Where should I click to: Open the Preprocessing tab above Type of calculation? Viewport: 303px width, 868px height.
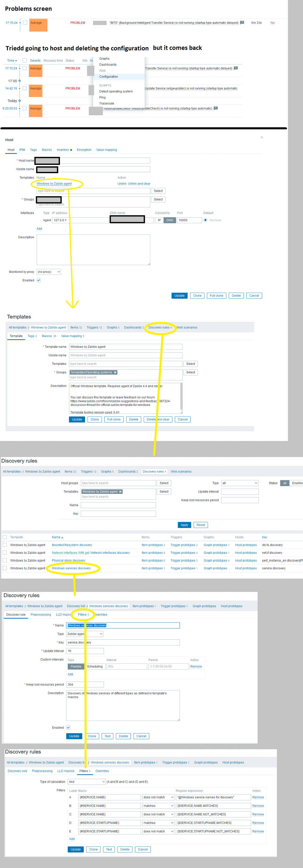(42, 771)
